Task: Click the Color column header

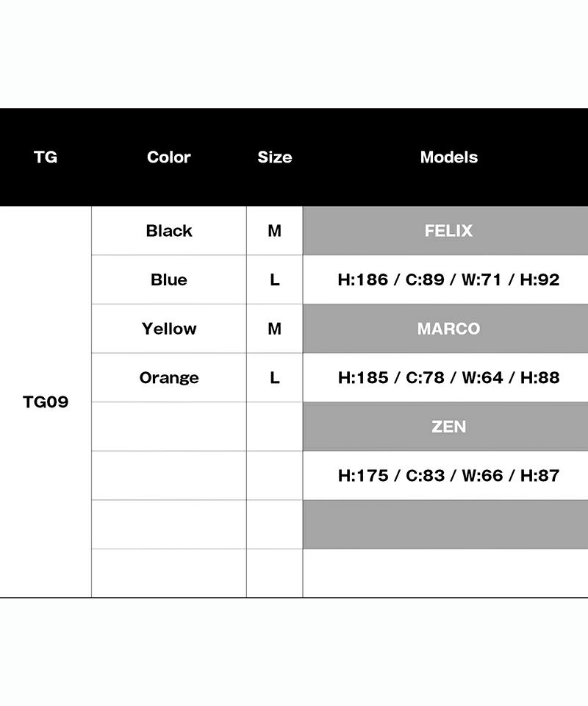Action: point(168,157)
